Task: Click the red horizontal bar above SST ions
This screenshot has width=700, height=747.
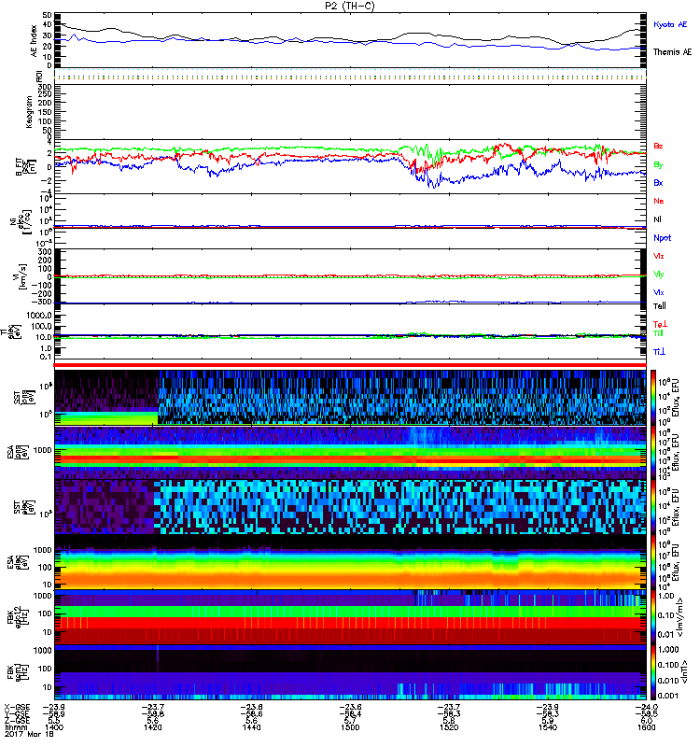Action: pos(350,365)
